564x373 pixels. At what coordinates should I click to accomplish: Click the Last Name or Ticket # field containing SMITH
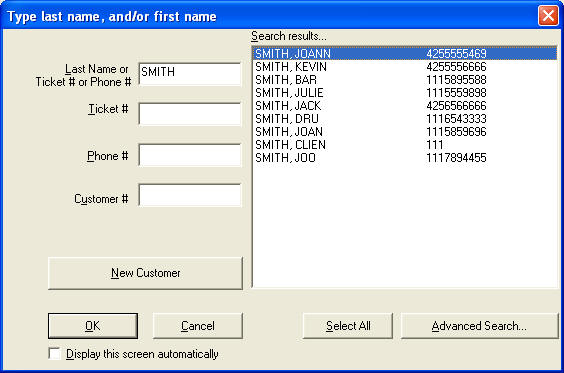coord(190,74)
